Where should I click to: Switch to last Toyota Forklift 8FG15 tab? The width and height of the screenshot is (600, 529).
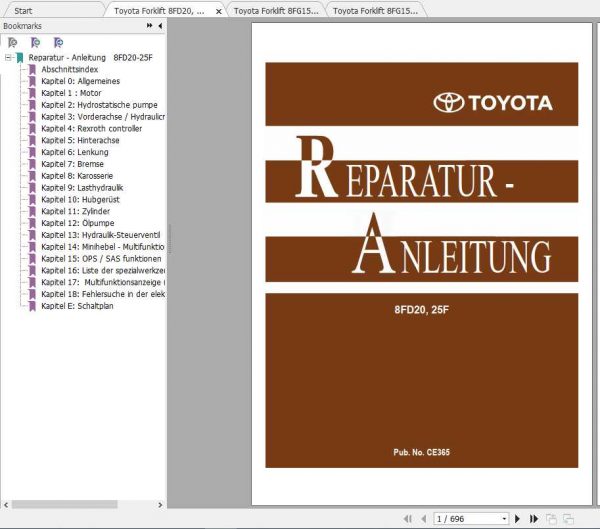coord(375,11)
